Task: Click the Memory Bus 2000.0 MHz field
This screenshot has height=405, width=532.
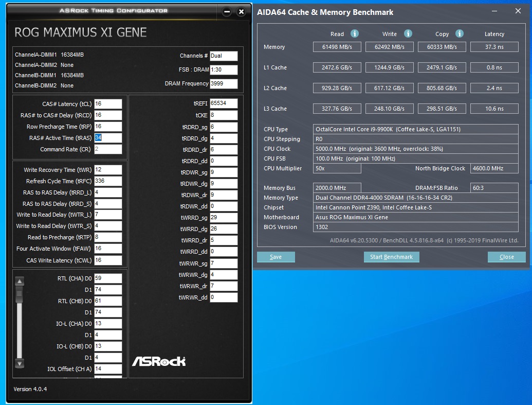Action: coord(337,188)
